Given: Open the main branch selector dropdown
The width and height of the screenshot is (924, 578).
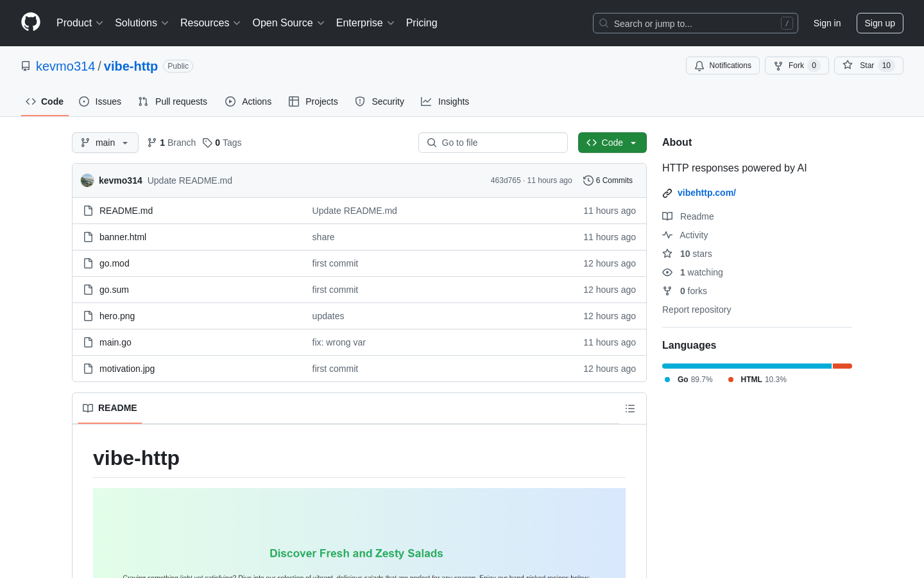Looking at the screenshot, I should click(x=105, y=143).
